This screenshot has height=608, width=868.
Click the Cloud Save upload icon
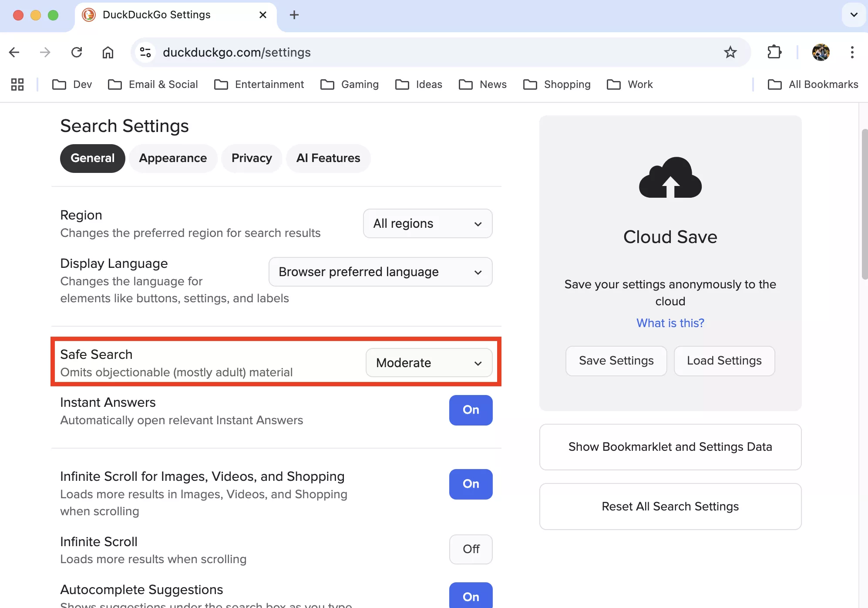coord(670,178)
